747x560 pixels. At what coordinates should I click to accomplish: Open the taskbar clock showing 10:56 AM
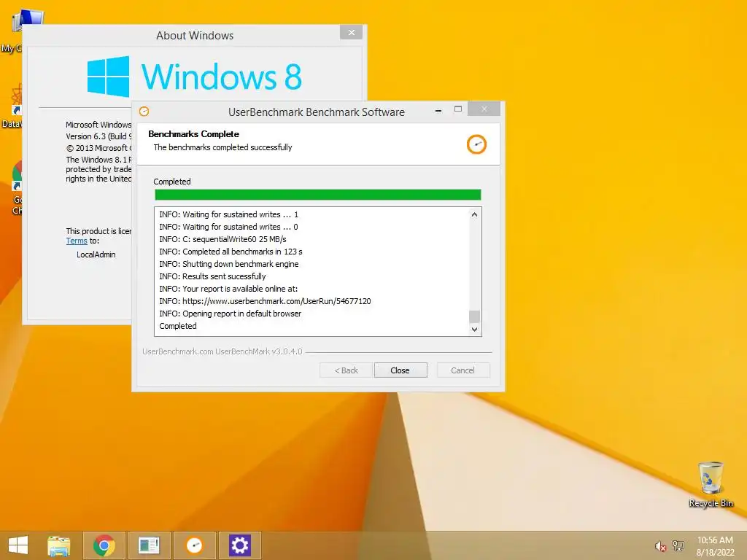click(715, 540)
